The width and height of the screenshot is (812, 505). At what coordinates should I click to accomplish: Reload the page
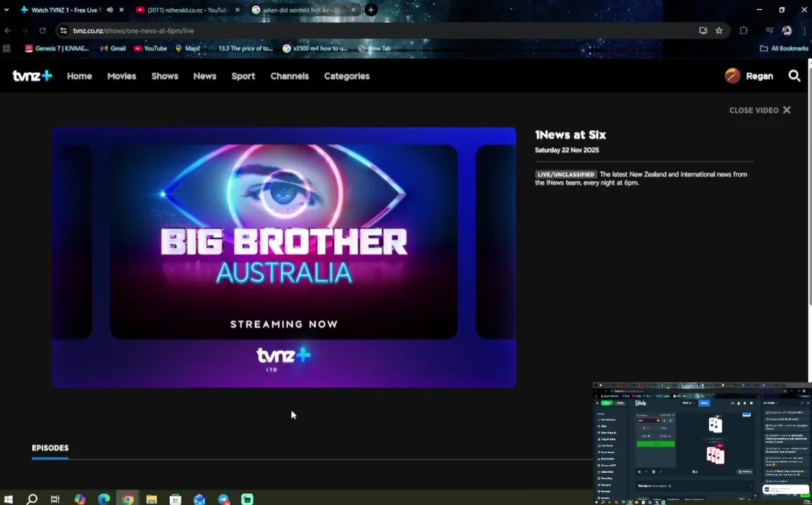43,31
